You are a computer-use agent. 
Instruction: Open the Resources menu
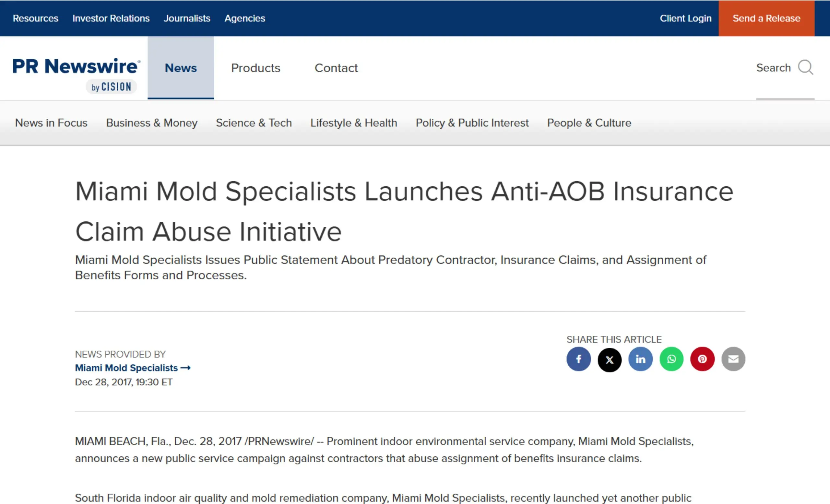point(35,18)
